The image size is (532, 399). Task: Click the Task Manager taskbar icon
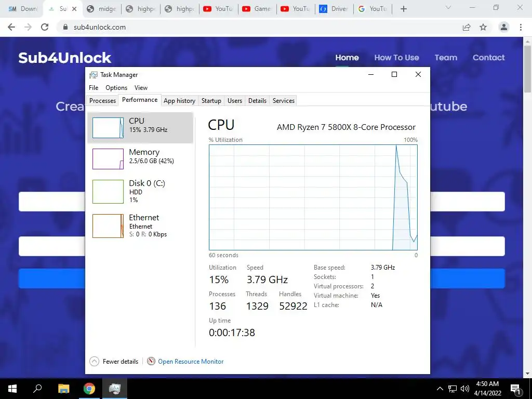click(x=115, y=389)
